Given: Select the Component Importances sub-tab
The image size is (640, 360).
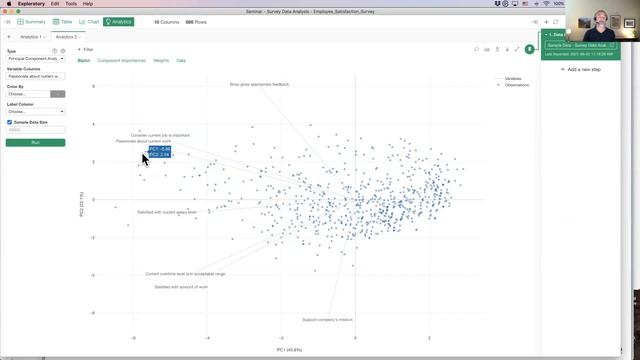Looking at the screenshot, I should [121, 60].
